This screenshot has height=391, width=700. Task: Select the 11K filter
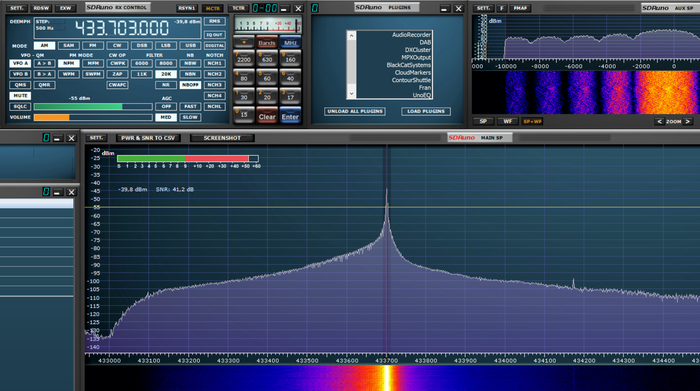point(142,74)
